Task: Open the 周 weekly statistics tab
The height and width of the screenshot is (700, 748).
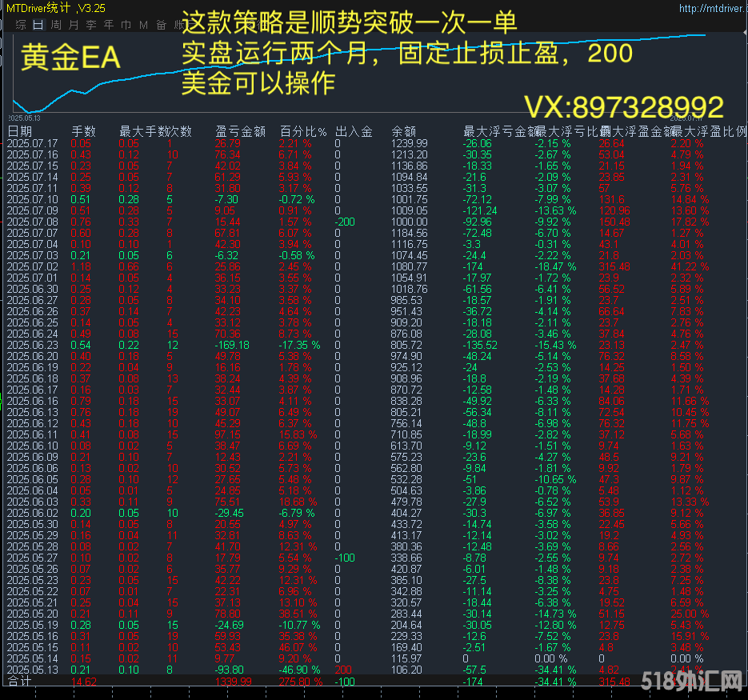Action: 56,25
